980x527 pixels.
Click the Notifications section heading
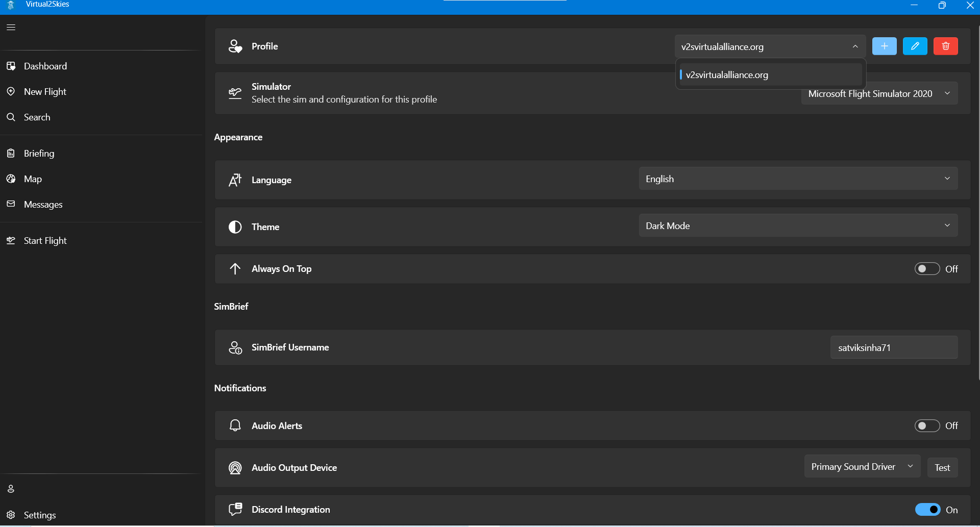(x=240, y=388)
